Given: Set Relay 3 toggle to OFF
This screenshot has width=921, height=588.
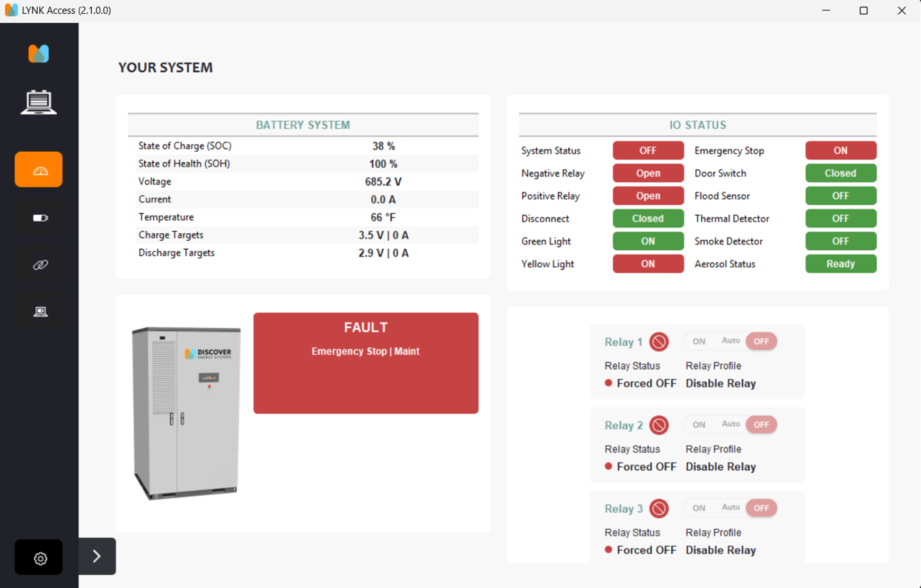Looking at the screenshot, I should coord(761,508).
